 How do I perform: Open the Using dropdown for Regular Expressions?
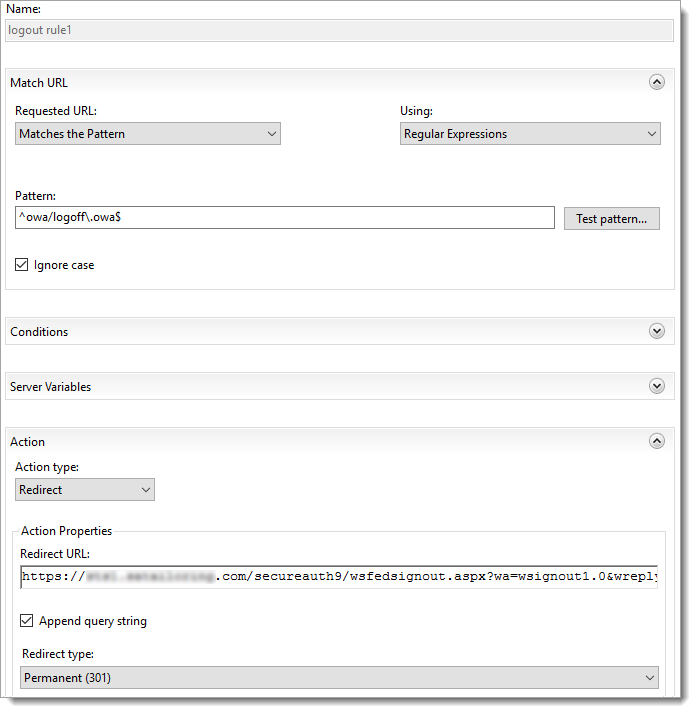click(529, 134)
